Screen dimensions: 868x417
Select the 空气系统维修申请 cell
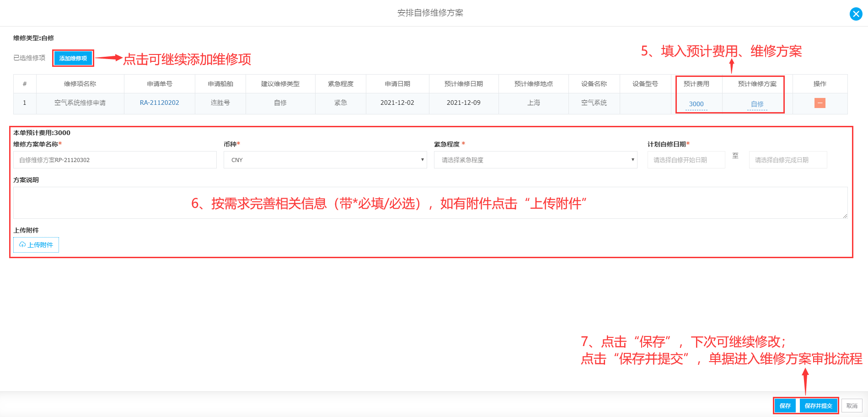point(80,103)
